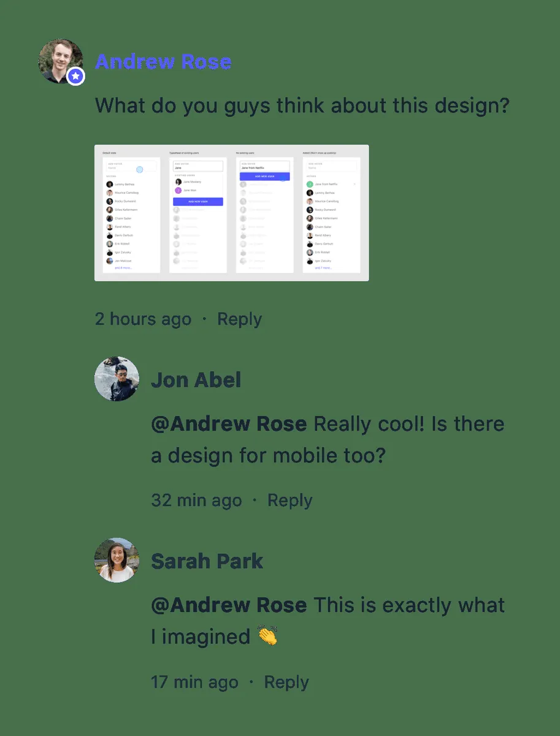Click "Add New User" button below Jane Wan
560x736 pixels.
click(198, 201)
